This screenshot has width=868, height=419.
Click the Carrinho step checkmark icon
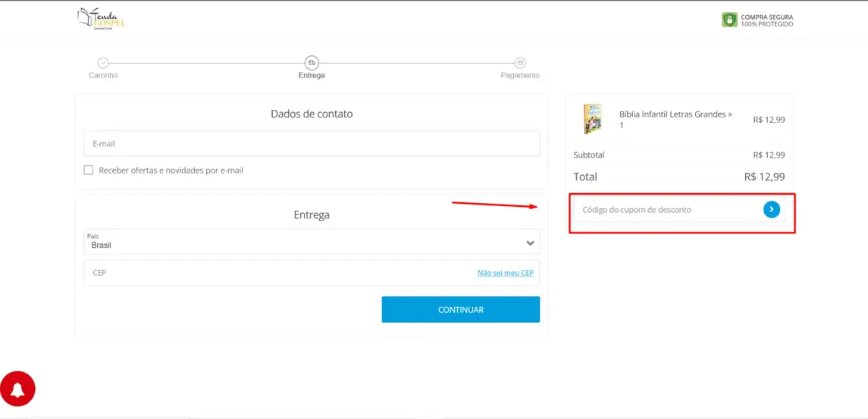click(103, 63)
